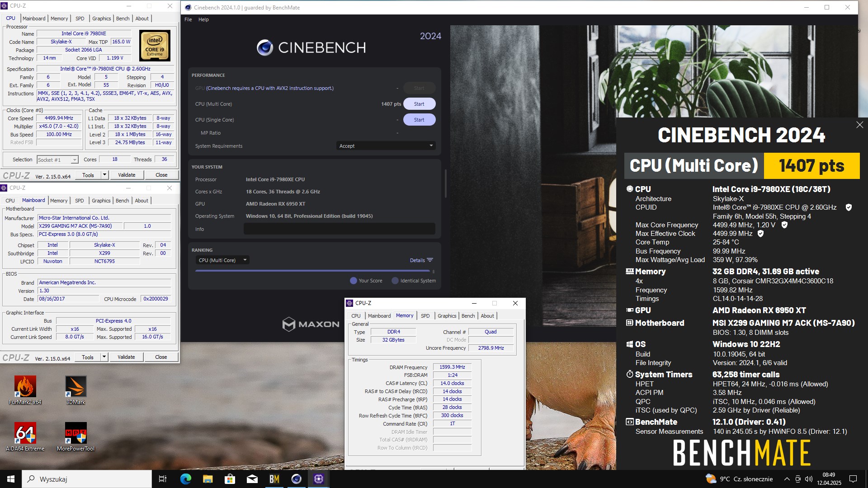Viewport: 868px width, 488px height.
Task: Click the Identical System legend dot
Action: click(x=395, y=281)
